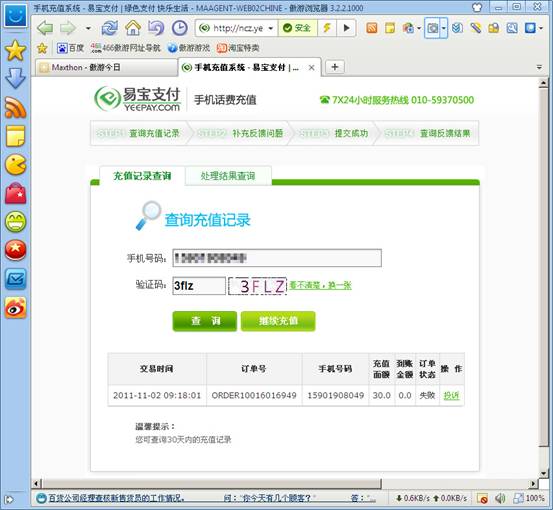Open the RSS feed reader in the sidebar
Image resolution: width=553 pixels, height=510 pixels.
[x=15, y=107]
